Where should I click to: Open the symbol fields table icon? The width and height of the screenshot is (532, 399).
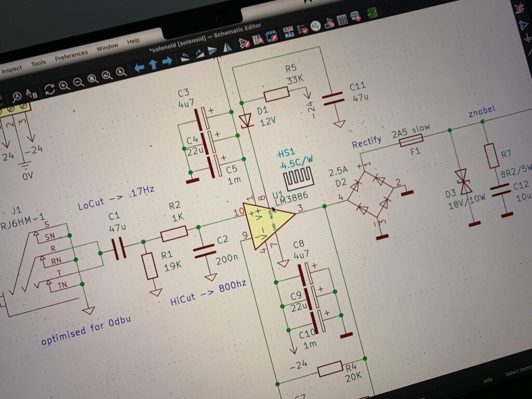(342, 20)
